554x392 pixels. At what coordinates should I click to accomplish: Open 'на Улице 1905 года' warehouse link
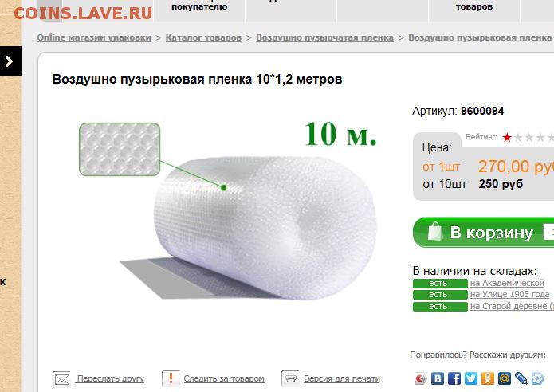(x=509, y=294)
